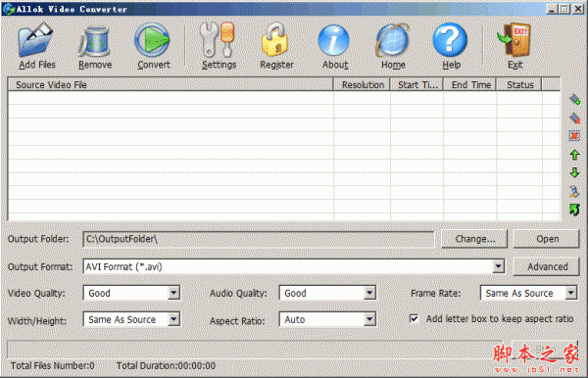Image resolution: width=588 pixels, height=378 pixels.
Task: Click Total Duration:00:00:00 status text
Action: pos(166,365)
